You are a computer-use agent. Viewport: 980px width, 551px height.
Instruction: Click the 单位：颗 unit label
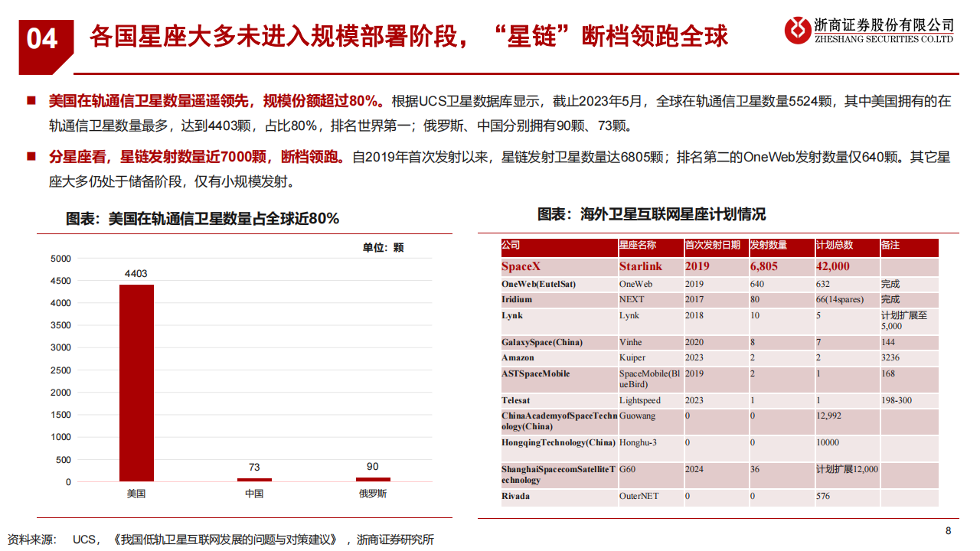click(x=383, y=247)
